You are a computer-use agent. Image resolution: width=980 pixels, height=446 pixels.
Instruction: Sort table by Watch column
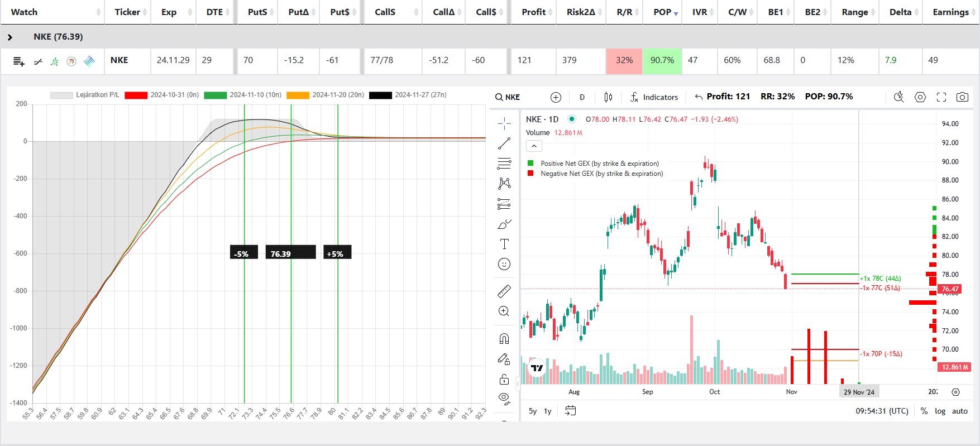click(52, 12)
